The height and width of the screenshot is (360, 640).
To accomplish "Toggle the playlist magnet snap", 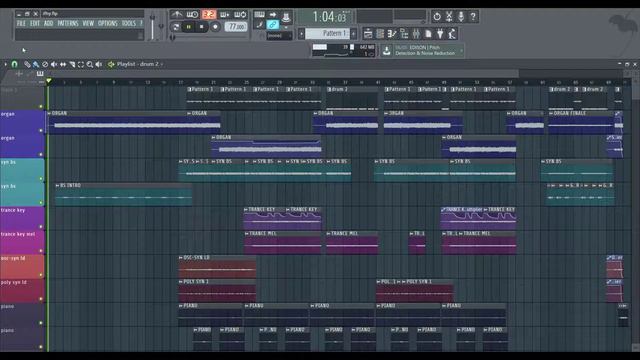I will 14,64.
